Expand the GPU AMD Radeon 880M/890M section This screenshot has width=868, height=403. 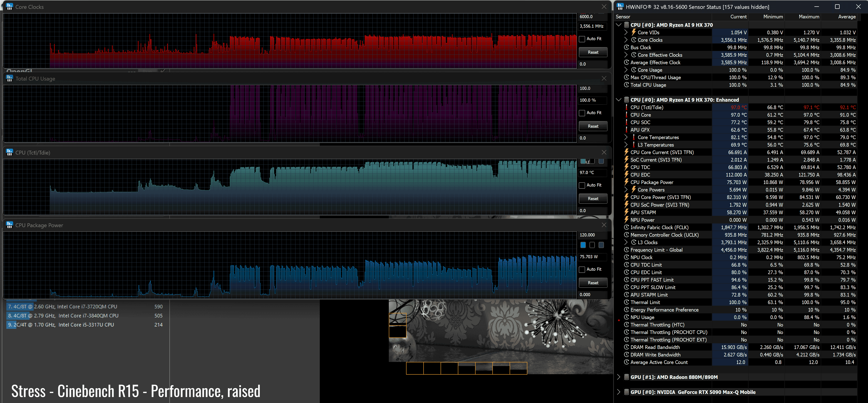click(619, 377)
